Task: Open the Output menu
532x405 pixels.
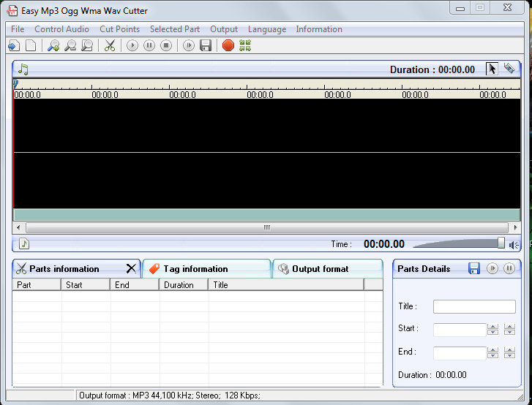Action: pyautogui.click(x=224, y=29)
